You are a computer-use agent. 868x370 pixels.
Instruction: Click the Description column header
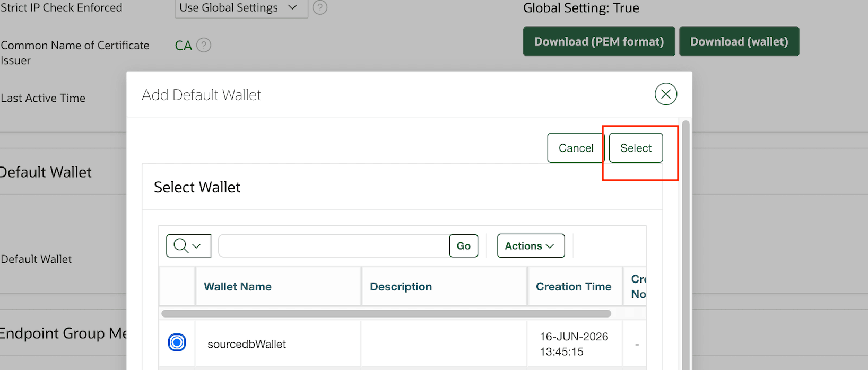[x=401, y=287]
